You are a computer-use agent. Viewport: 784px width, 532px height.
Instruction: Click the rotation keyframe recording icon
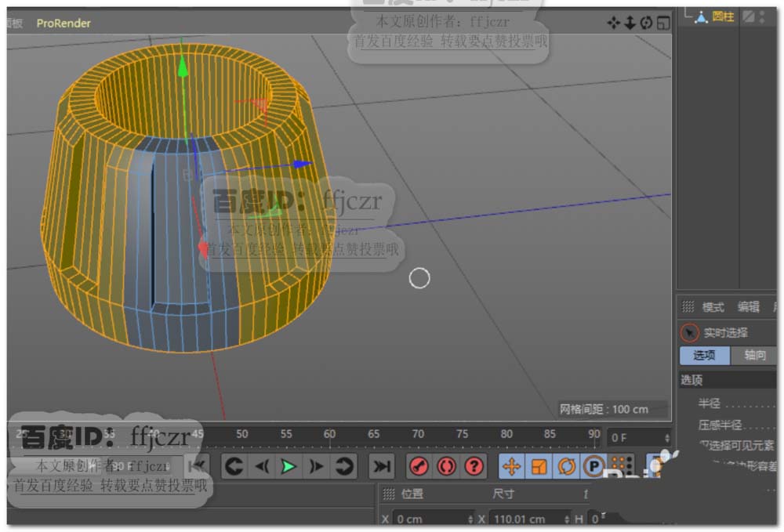(x=565, y=467)
